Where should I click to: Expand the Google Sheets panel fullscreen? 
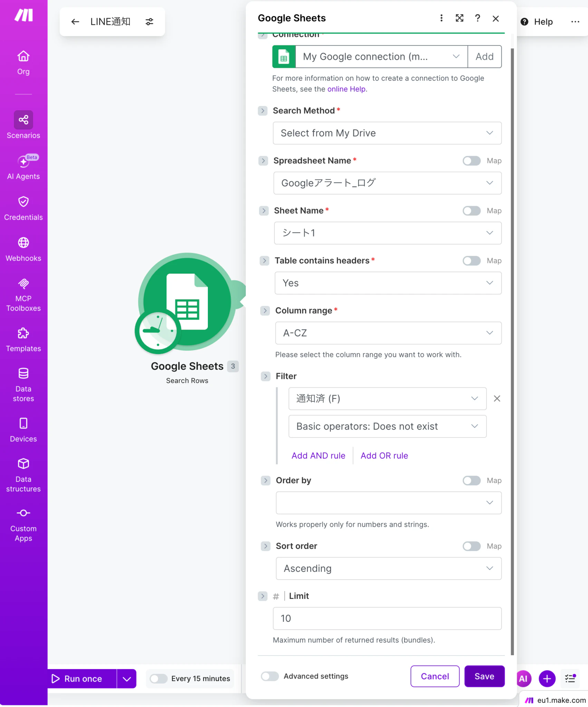pyautogui.click(x=460, y=18)
